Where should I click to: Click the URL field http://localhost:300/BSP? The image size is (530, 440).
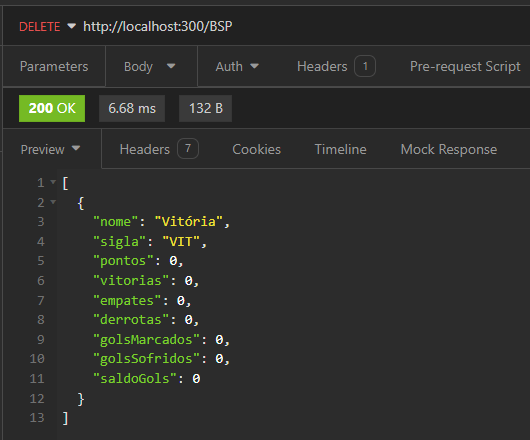(158, 26)
